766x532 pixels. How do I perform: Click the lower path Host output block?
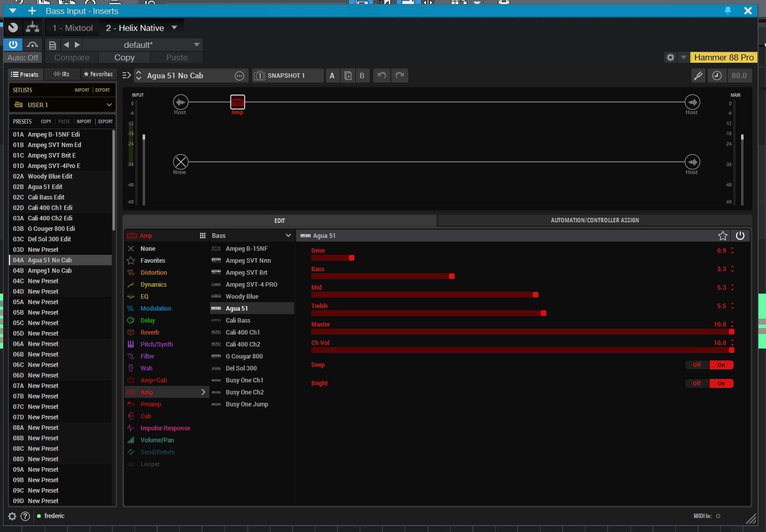[692, 162]
